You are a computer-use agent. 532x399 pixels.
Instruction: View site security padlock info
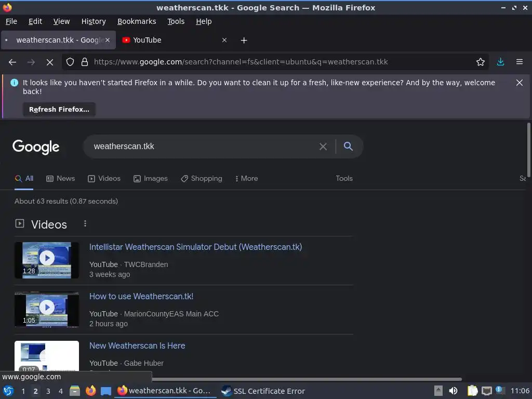coord(85,62)
